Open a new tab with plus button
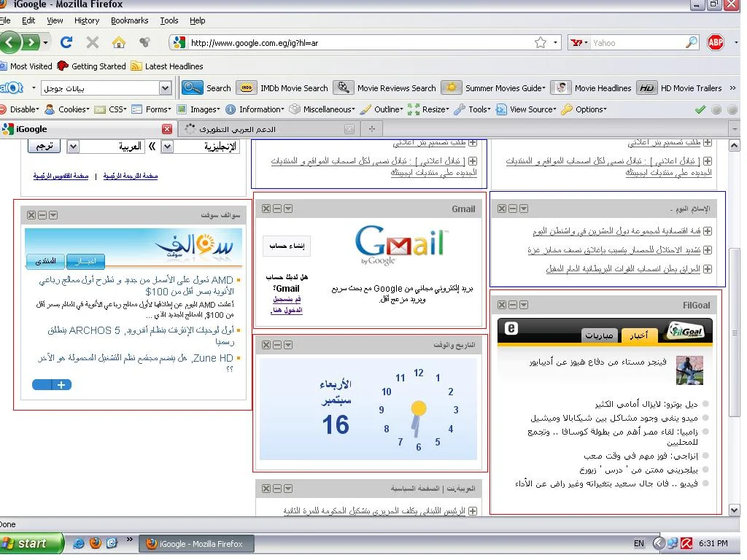The height and width of the screenshot is (560, 747). tap(372, 129)
